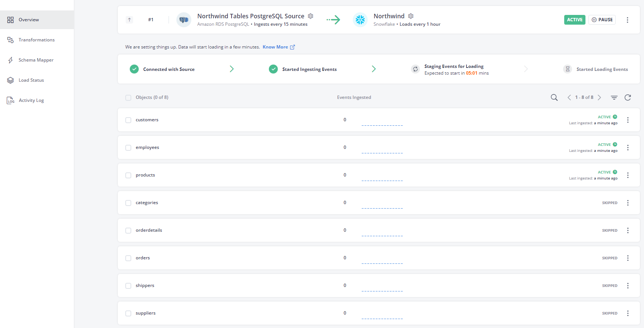Click Northwind Tables PostgreSQL Source title

[x=251, y=16]
